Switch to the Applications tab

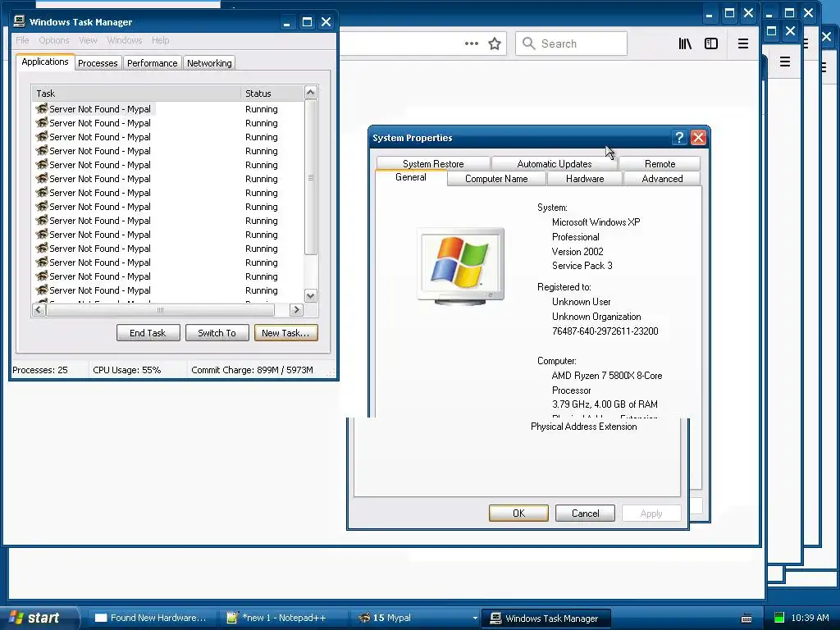tap(45, 62)
